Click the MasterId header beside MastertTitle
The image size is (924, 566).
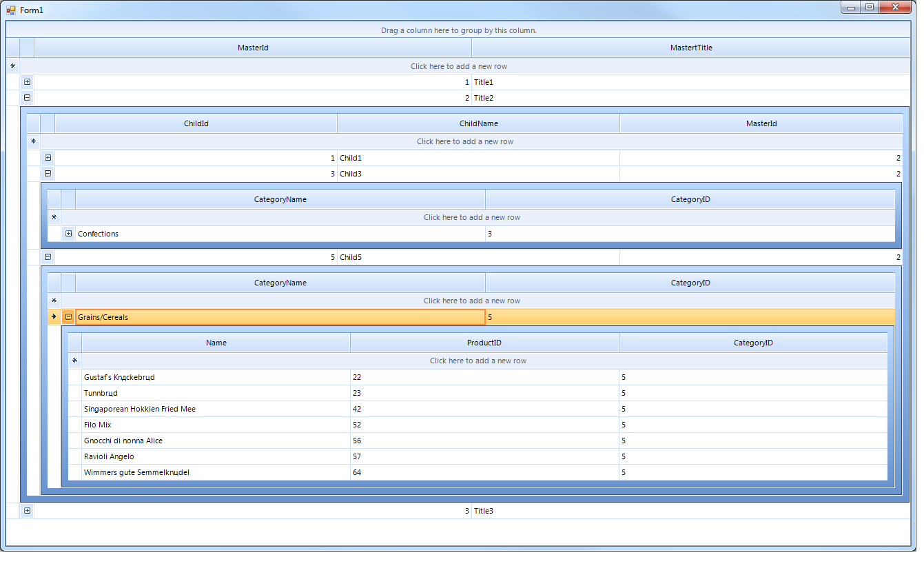253,48
